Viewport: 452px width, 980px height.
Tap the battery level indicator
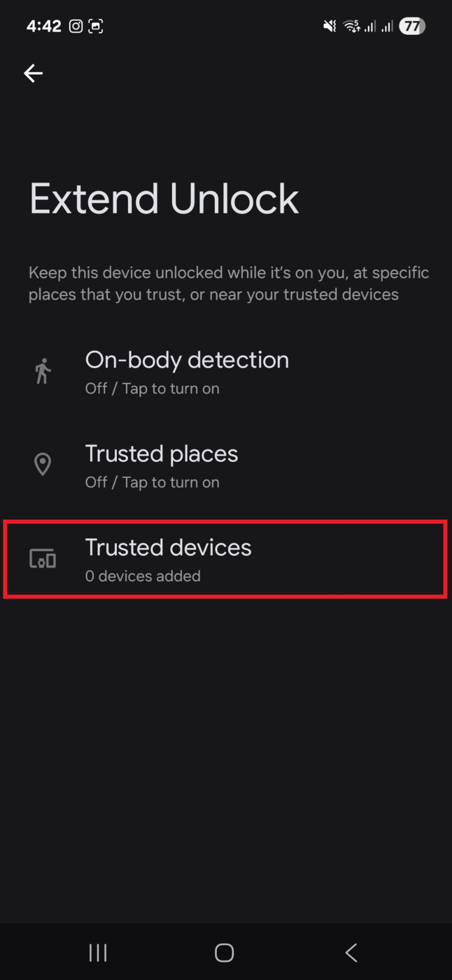coord(412,26)
